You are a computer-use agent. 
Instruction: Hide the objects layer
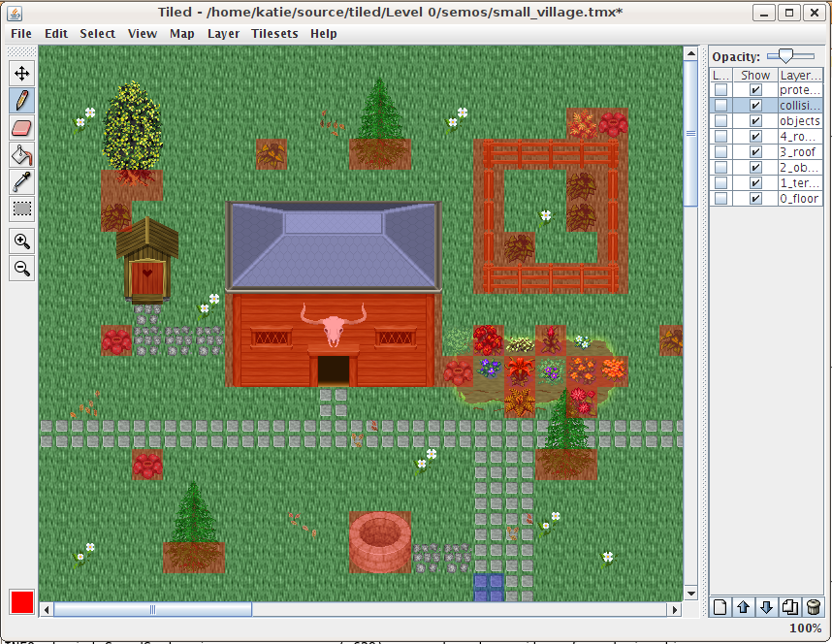(755, 121)
